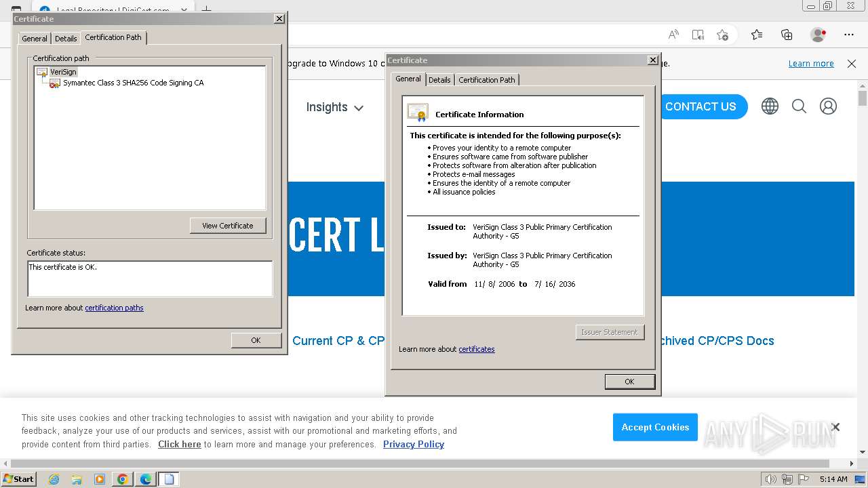Open Details tab in right Certificate dialog
This screenshot has height=488, width=868.
pos(439,80)
